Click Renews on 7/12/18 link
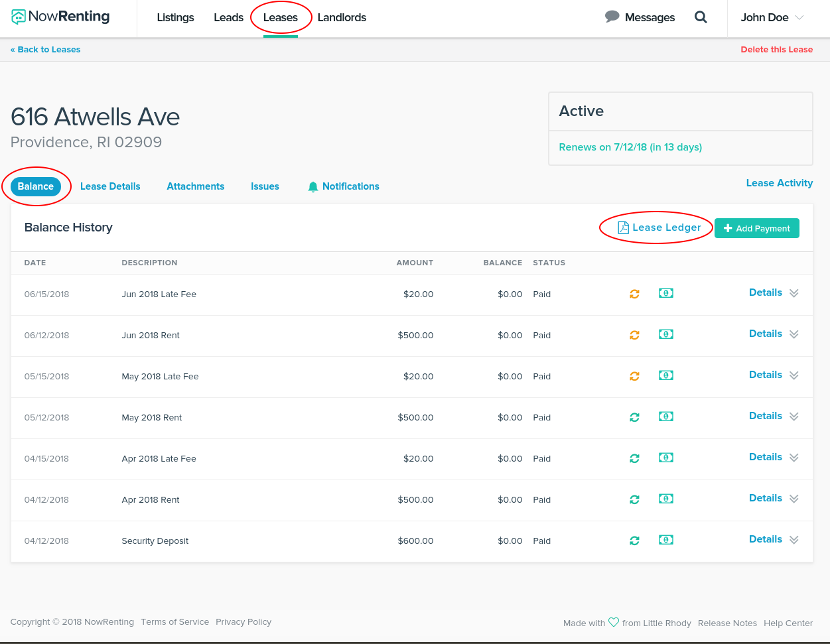Screen dimensions: 830x644 tap(630, 147)
